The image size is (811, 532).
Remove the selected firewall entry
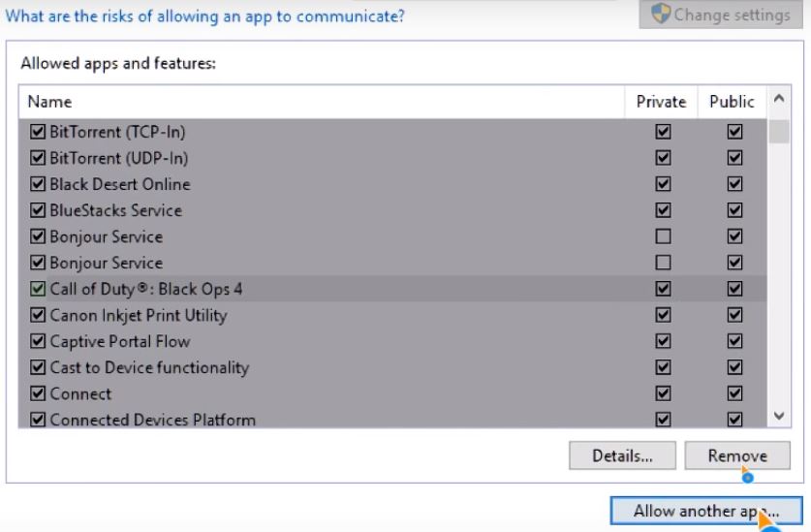coord(737,455)
